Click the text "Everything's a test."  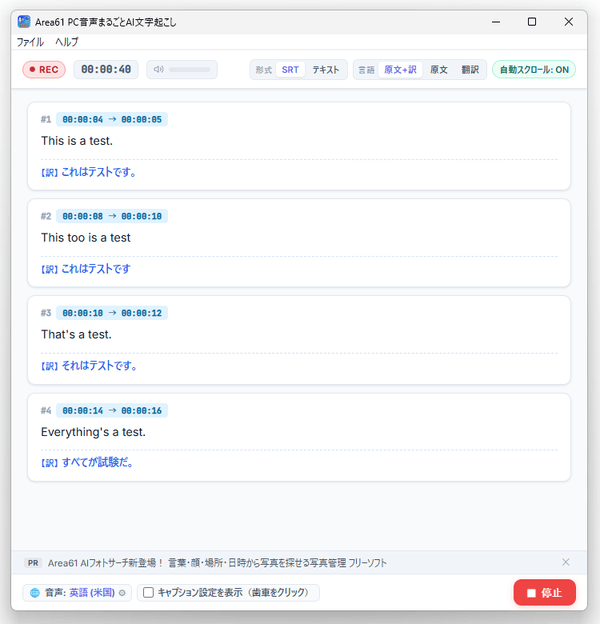pos(93,432)
